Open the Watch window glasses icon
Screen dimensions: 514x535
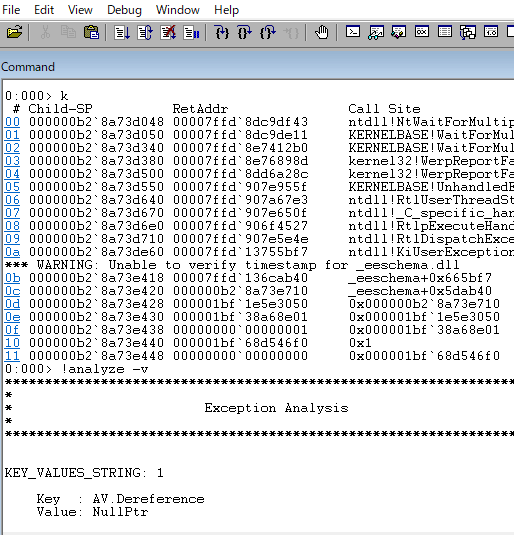(376, 32)
